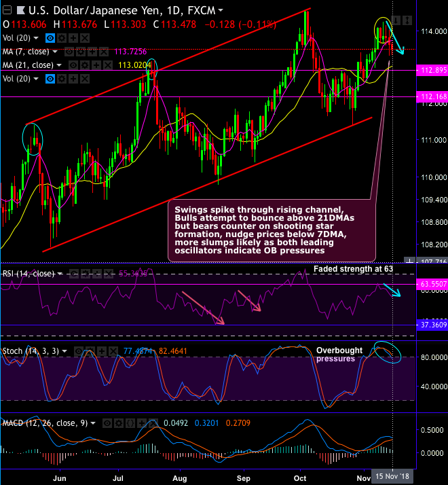Click the Stoch value 82.4641
The image size is (448, 485).
(x=173, y=351)
